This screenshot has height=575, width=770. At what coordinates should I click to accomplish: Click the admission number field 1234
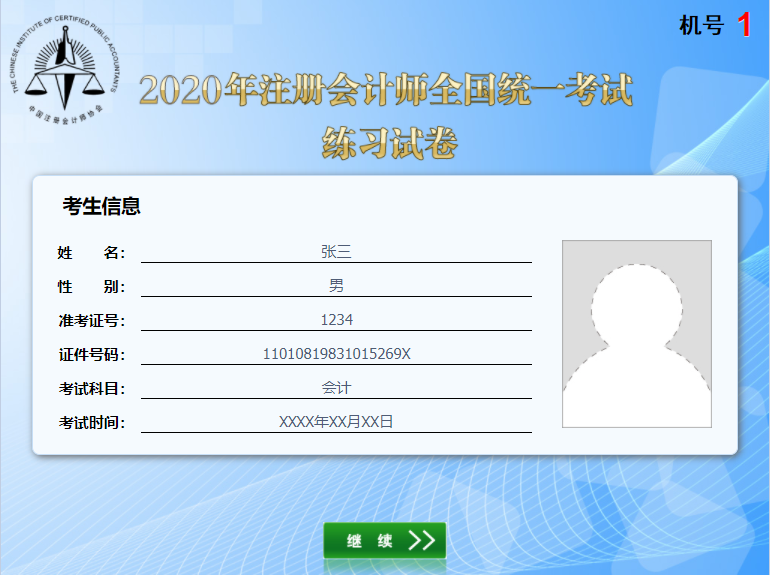coord(336,320)
